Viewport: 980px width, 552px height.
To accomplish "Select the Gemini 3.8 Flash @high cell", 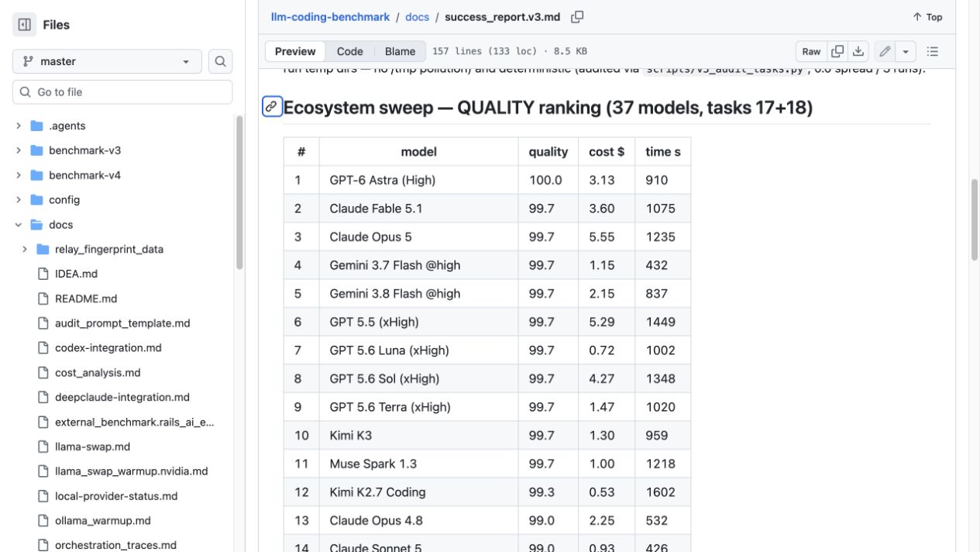I will (x=419, y=293).
